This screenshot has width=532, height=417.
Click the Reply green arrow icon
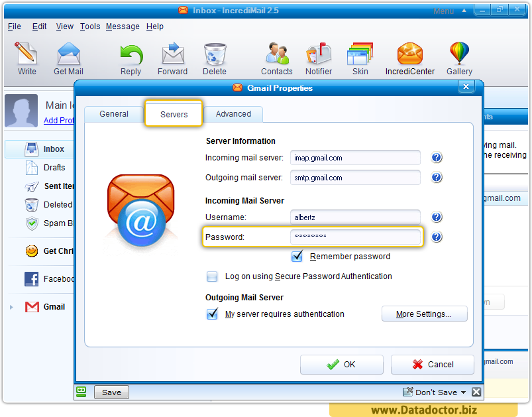click(x=131, y=54)
